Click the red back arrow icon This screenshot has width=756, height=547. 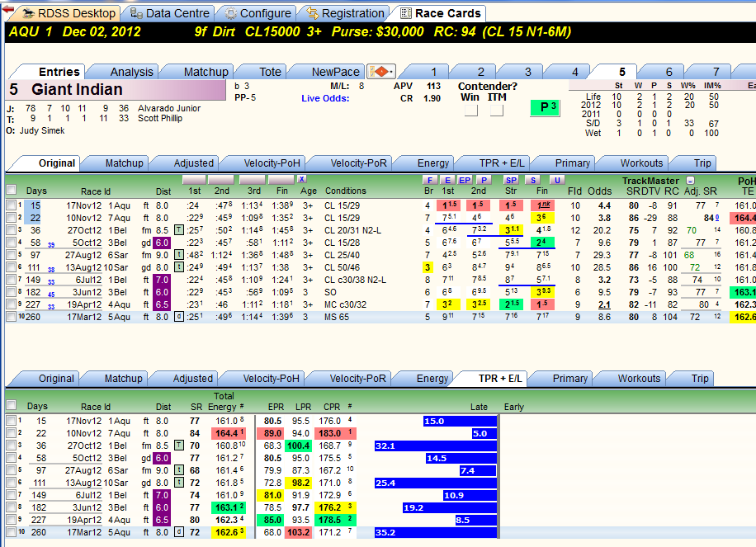[8, 10]
